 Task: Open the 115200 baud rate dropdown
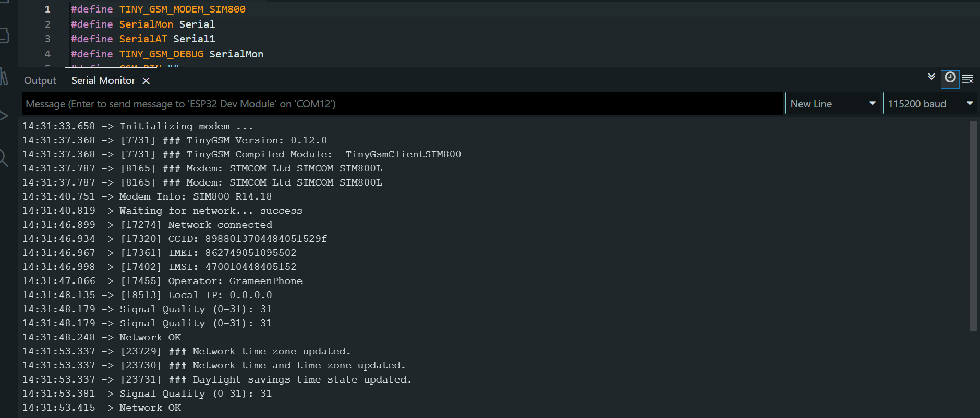(x=929, y=104)
